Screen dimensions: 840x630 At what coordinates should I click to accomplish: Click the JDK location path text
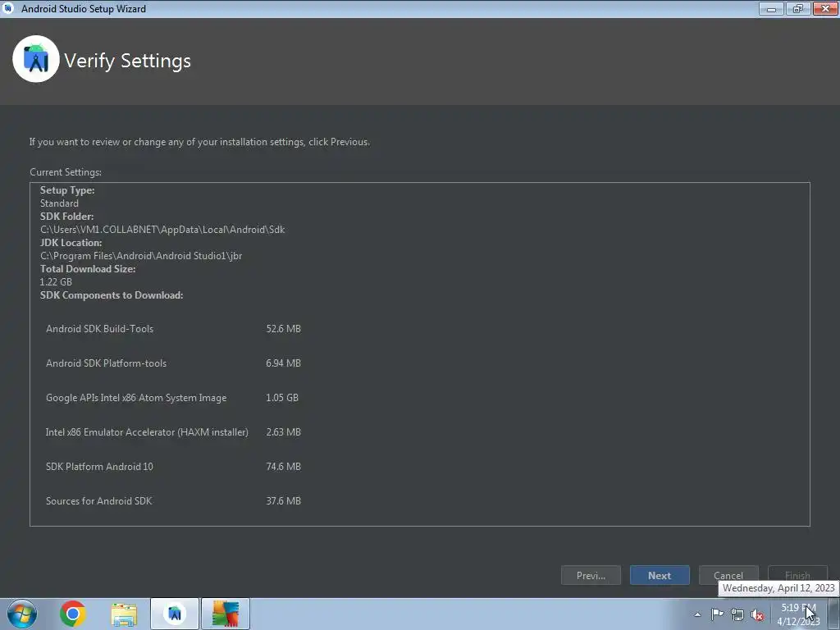(x=141, y=256)
